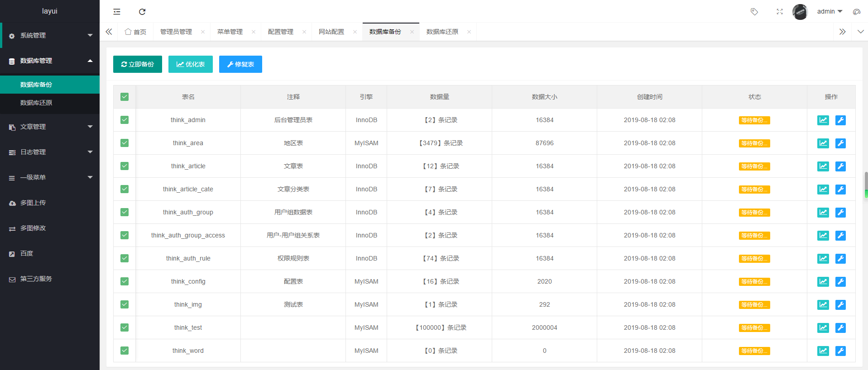This screenshot has height=370, width=868.
Task: Uncheck the think_config row checkbox
Action: click(x=125, y=281)
